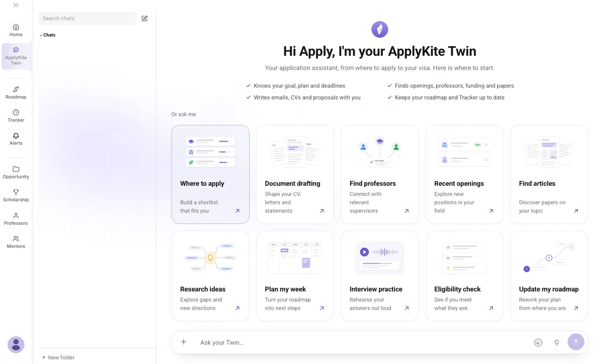Start a new chat with the compose icon
The width and height of the screenshot is (605, 364).
tap(145, 18)
